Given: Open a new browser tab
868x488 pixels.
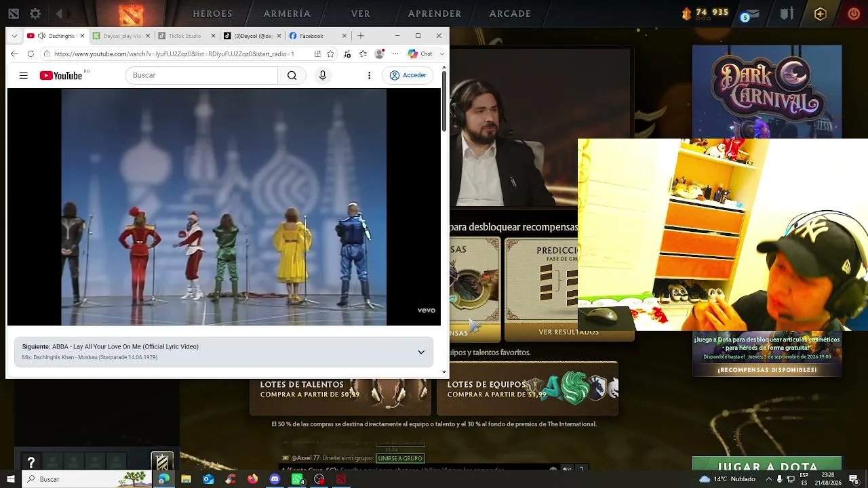Looking at the screenshot, I should pos(361,36).
